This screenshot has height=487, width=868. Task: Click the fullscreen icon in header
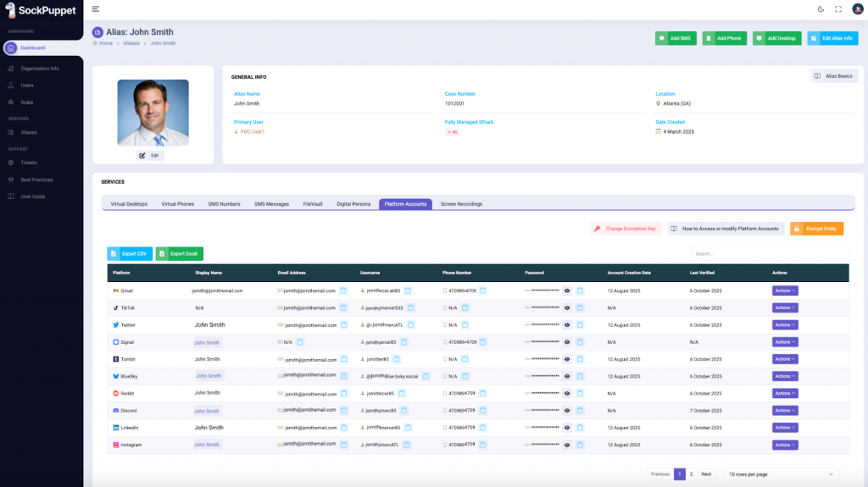tap(838, 9)
